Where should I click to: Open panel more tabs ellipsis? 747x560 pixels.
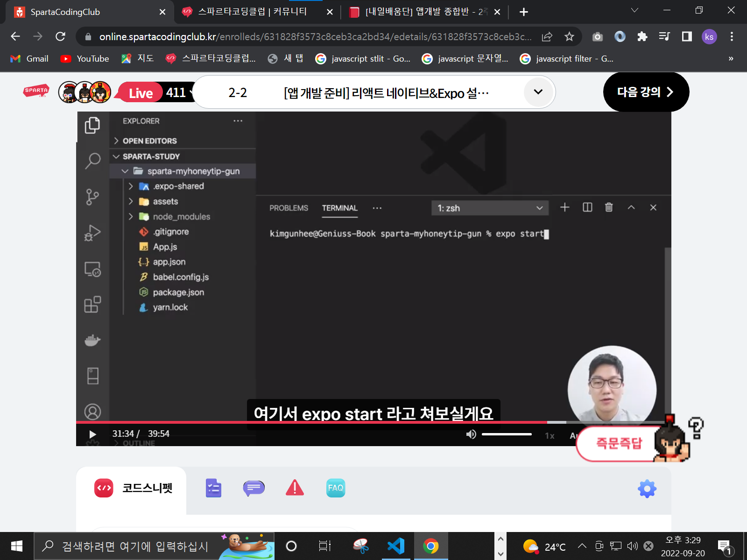[x=377, y=208]
